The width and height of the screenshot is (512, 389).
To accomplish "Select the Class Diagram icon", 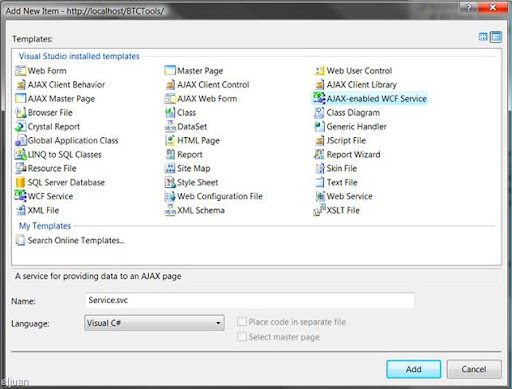I will point(319,113).
